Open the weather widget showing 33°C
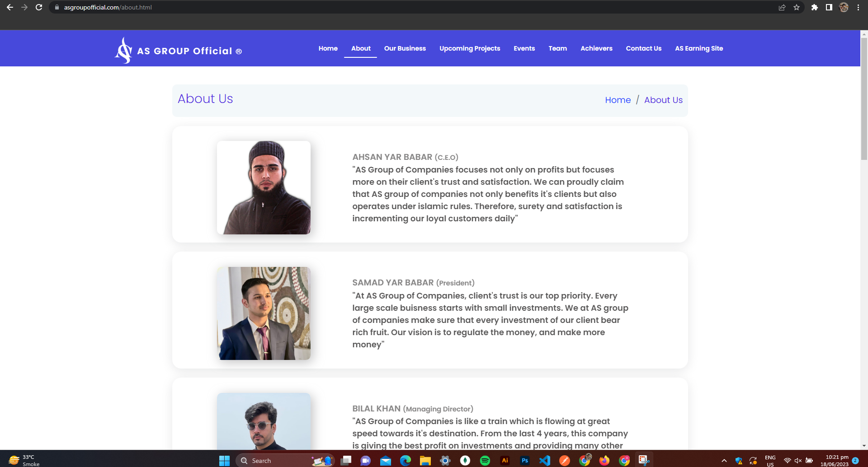The width and height of the screenshot is (868, 467). [x=24, y=461]
